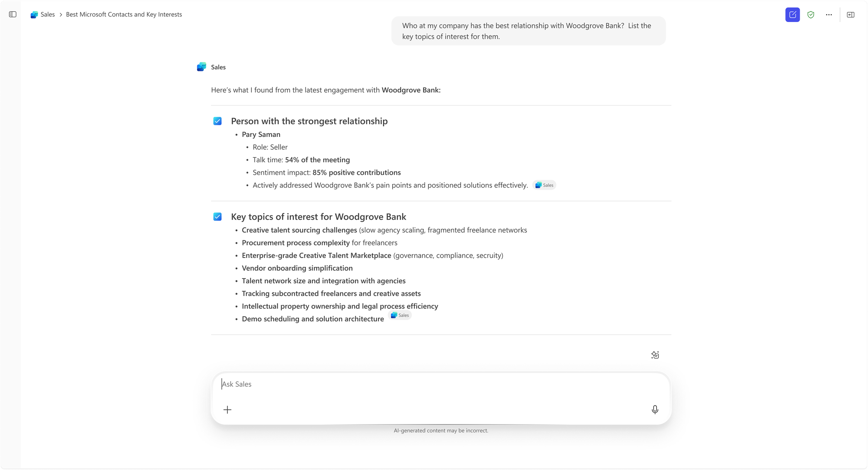The width and height of the screenshot is (868, 470).
Task: Select 'Best Microsoft Contacts and Key Interests' breadcrumb
Action: (x=123, y=15)
